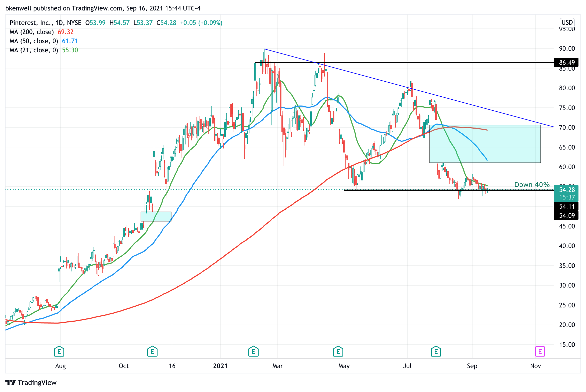
Task: Click the August earnings E marker
Action: tap(59, 351)
